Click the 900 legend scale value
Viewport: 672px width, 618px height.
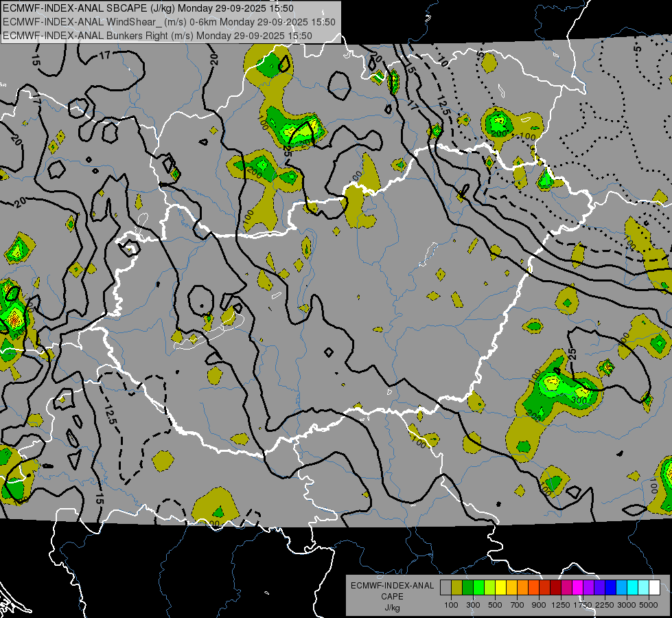click(539, 605)
